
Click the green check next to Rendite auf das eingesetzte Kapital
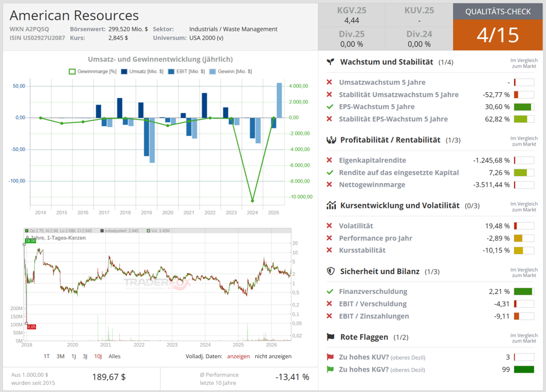pyautogui.click(x=330, y=172)
